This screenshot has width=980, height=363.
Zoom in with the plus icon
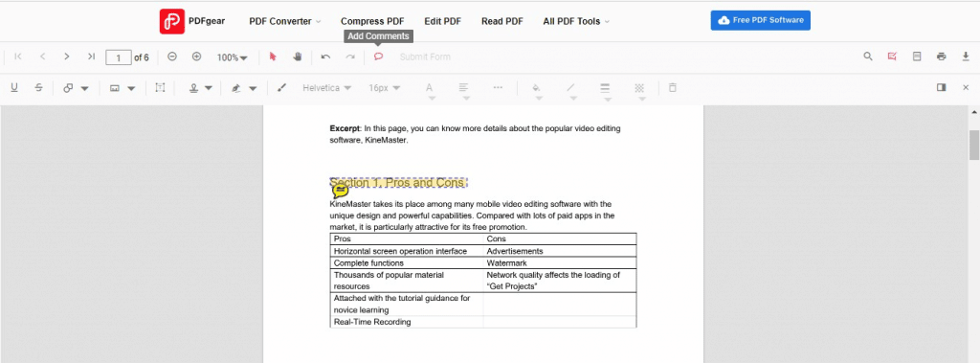(x=196, y=57)
